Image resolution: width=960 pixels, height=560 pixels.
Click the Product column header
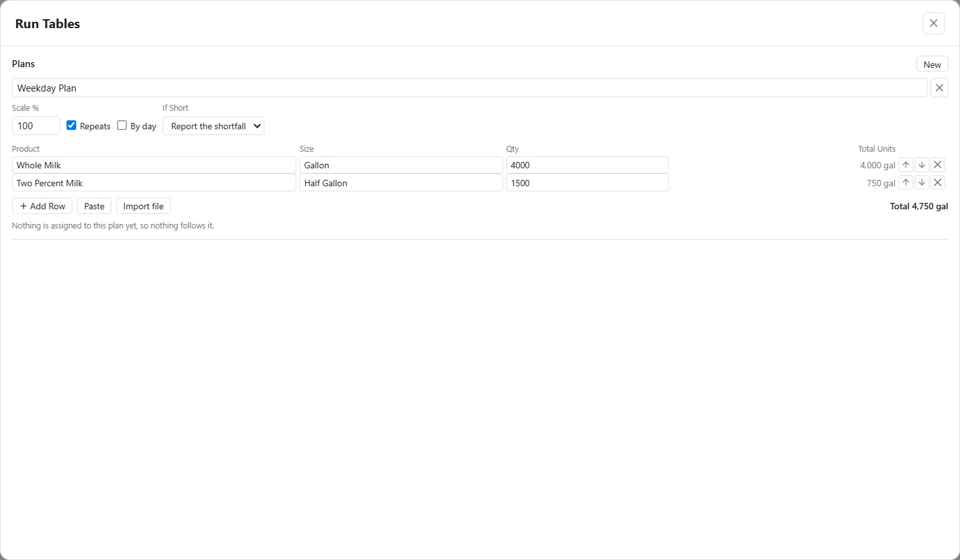point(26,148)
